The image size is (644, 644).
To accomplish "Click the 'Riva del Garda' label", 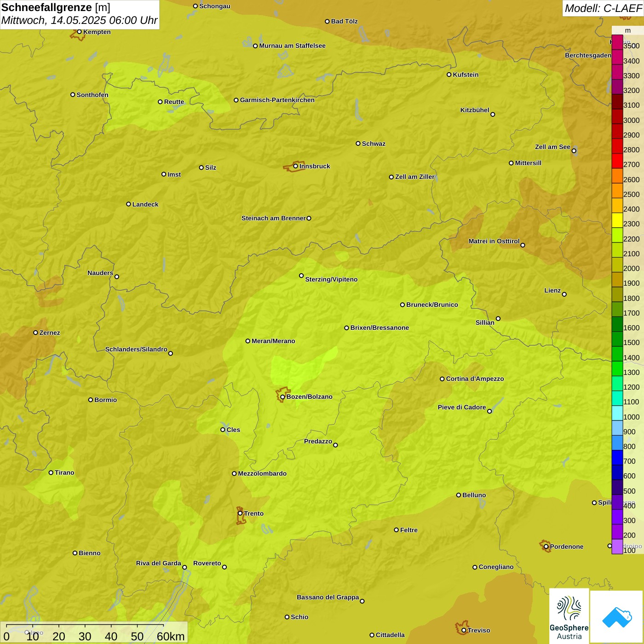I will (x=159, y=563).
